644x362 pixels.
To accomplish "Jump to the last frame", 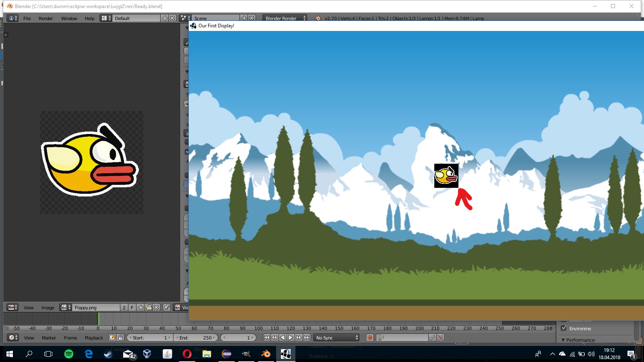I will [307, 337].
